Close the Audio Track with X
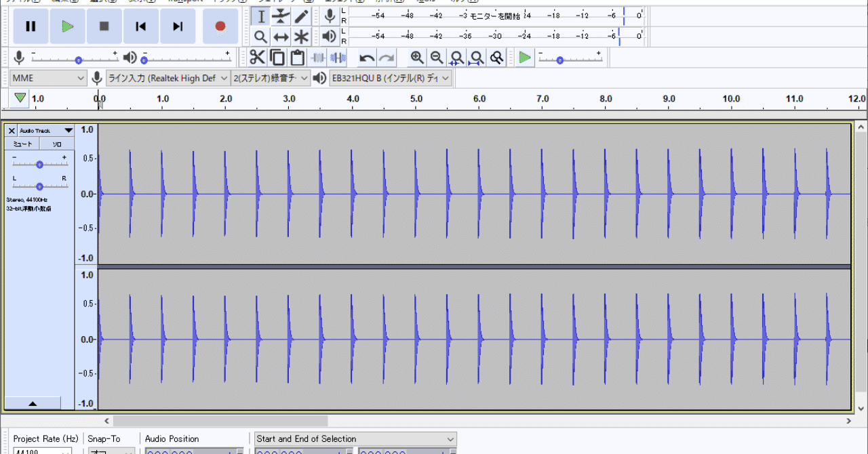868x454 pixels. (x=12, y=130)
